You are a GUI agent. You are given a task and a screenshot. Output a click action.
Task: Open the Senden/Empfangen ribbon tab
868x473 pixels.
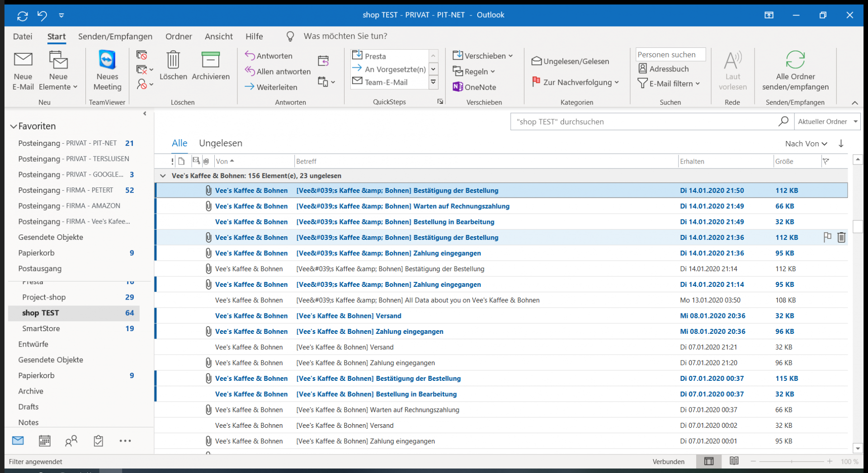(115, 36)
